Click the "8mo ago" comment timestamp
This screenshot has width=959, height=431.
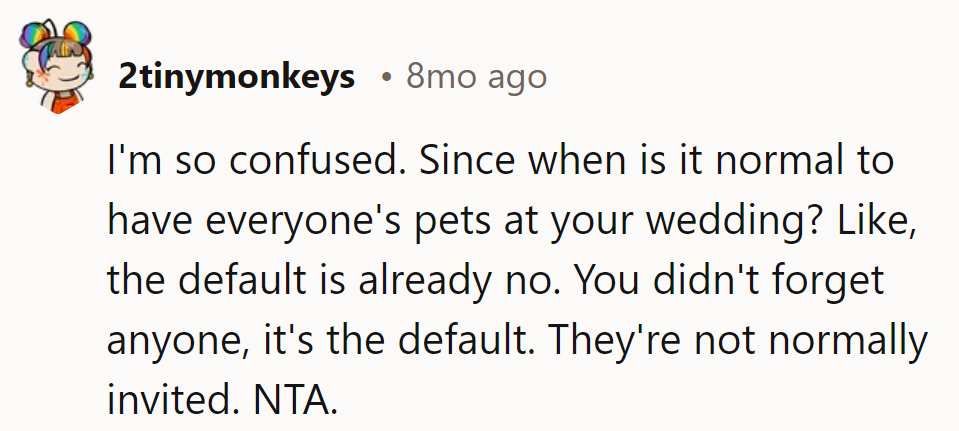tap(477, 77)
